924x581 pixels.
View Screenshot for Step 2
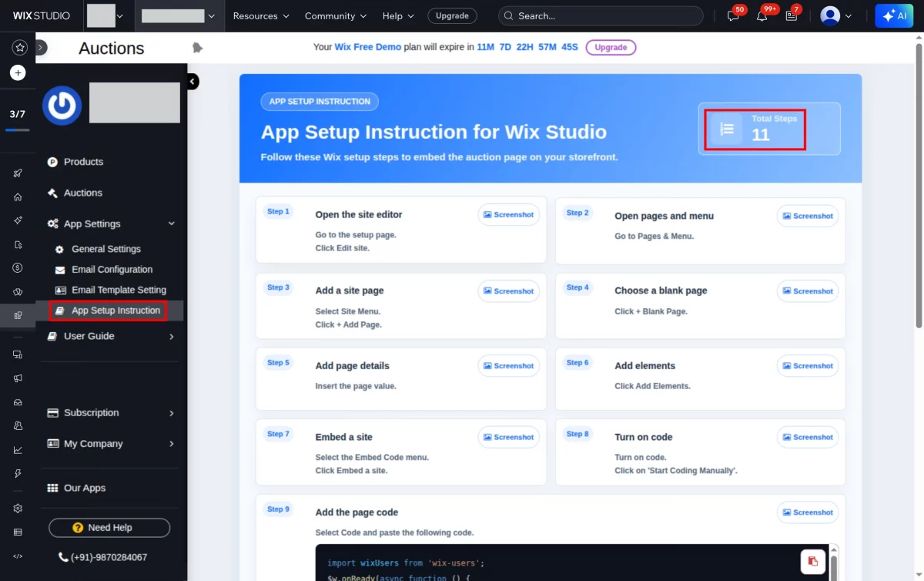pos(808,216)
